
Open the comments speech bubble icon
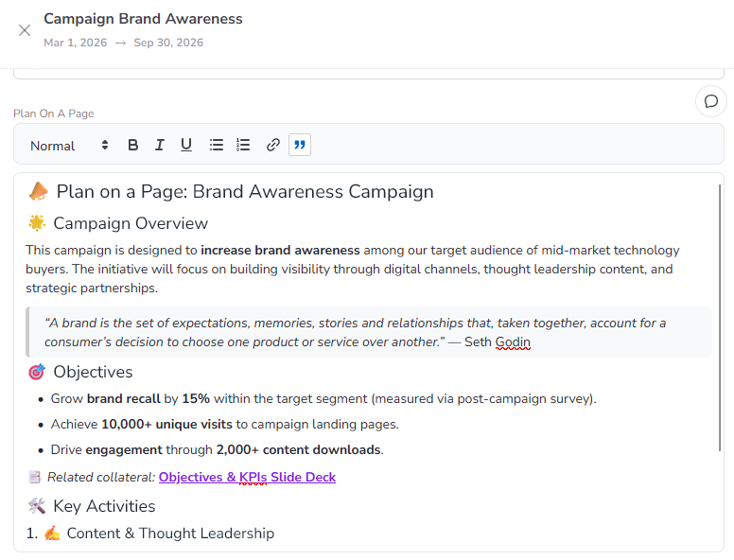(711, 101)
